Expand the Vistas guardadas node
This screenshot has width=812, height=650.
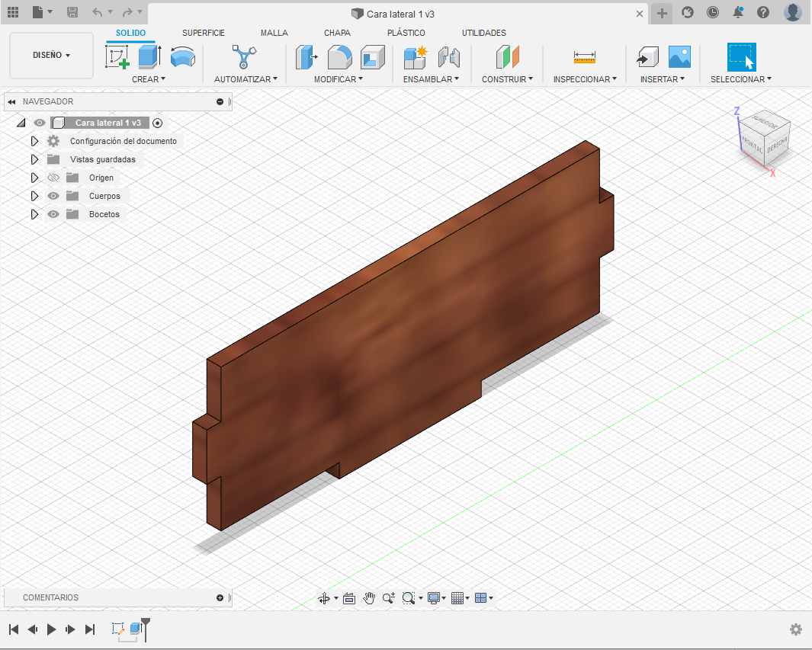click(x=34, y=159)
